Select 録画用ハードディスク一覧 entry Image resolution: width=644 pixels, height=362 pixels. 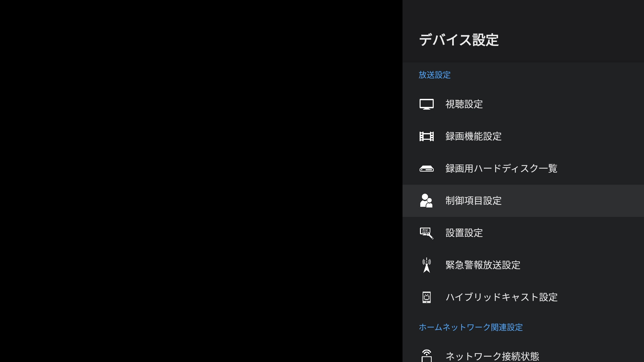[501, 169]
